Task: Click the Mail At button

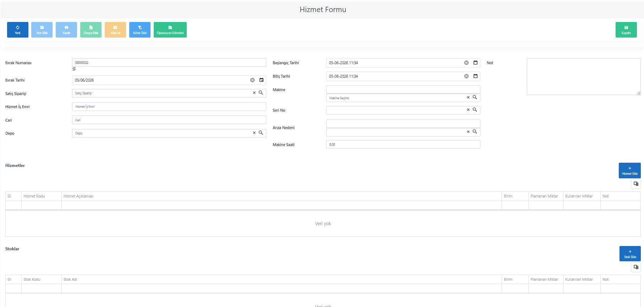Action: point(115,30)
